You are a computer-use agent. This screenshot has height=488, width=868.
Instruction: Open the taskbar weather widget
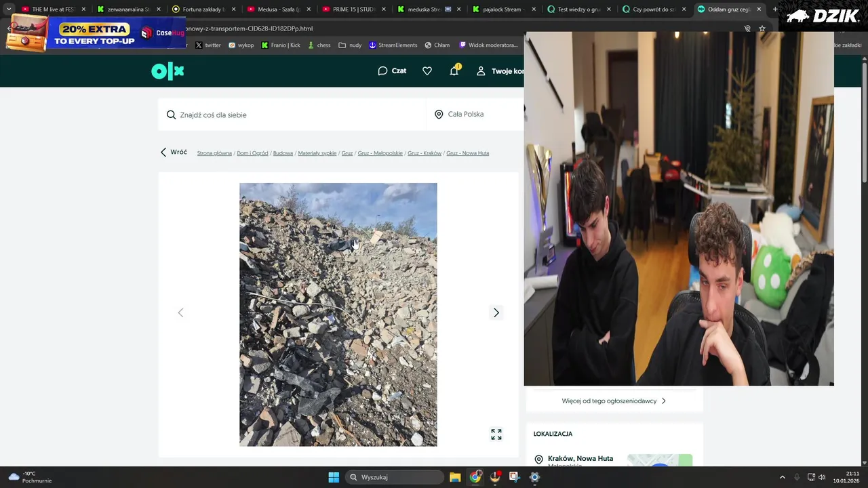pyautogui.click(x=30, y=477)
